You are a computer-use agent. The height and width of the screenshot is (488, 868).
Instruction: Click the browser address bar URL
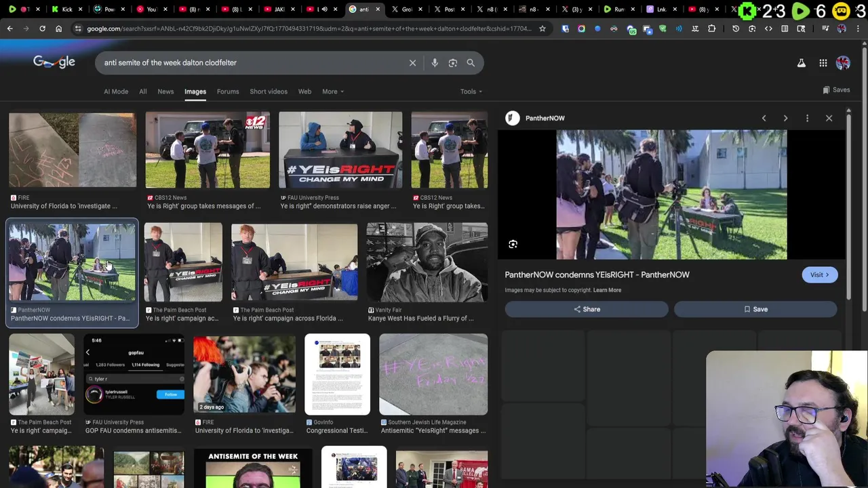(x=309, y=28)
